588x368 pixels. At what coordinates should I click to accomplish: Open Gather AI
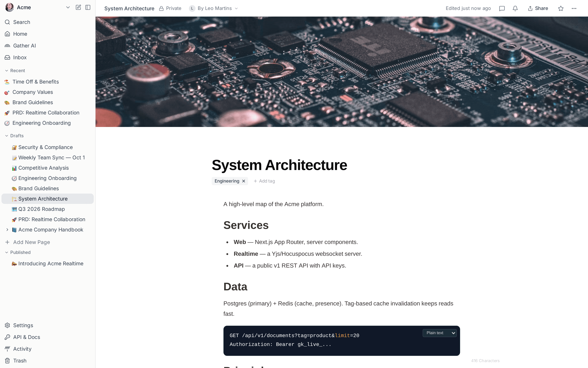click(x=48, y=46)
